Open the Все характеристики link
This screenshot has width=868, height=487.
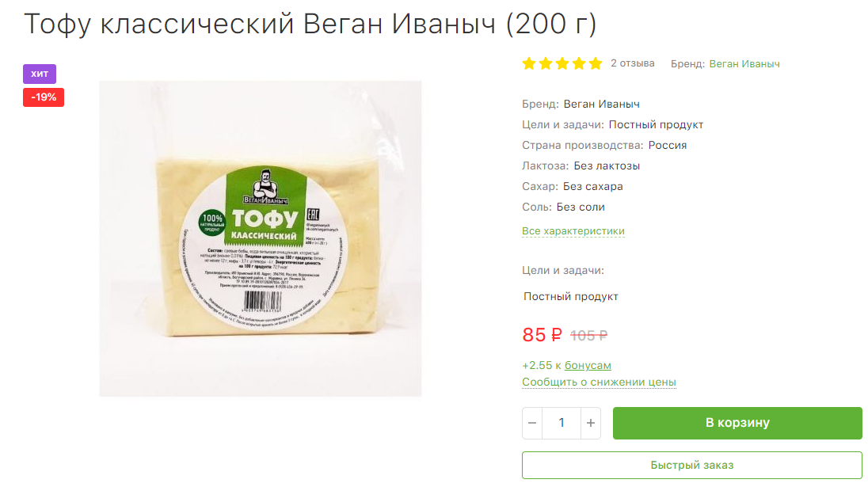(x=573, y=231)
